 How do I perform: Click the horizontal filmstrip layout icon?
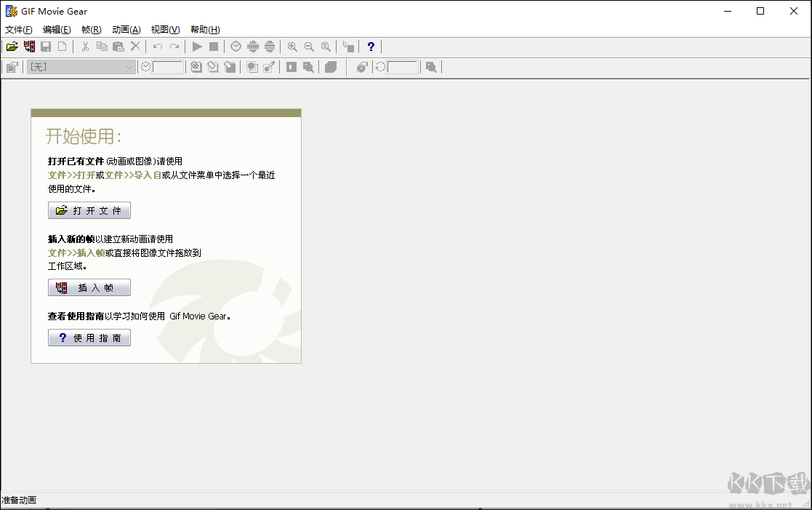tap(253, 47)
